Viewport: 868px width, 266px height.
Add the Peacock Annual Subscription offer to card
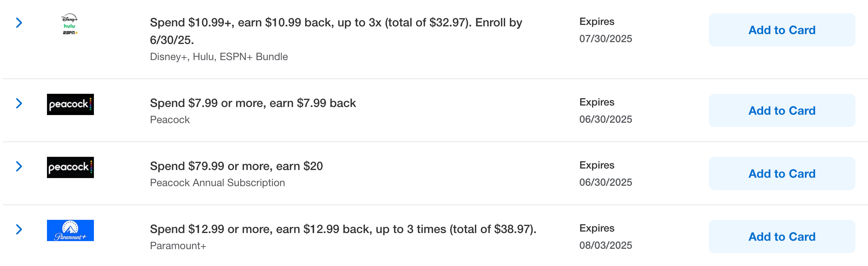782,173
